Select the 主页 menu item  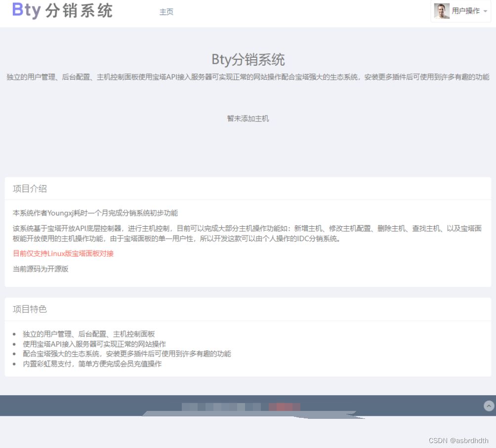click(x=166, y=11)
